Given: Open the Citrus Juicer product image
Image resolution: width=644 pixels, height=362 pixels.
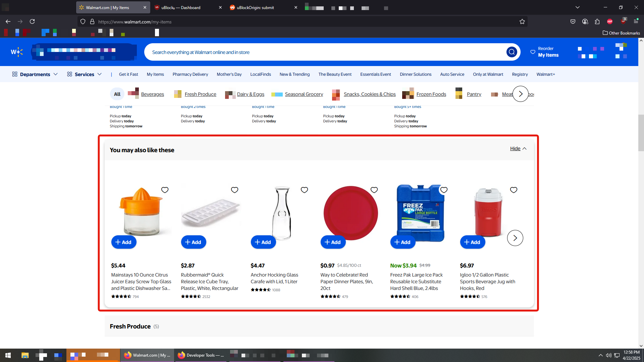Looking at the screenshot, I should pyautogui.click(x=141, y=212).
